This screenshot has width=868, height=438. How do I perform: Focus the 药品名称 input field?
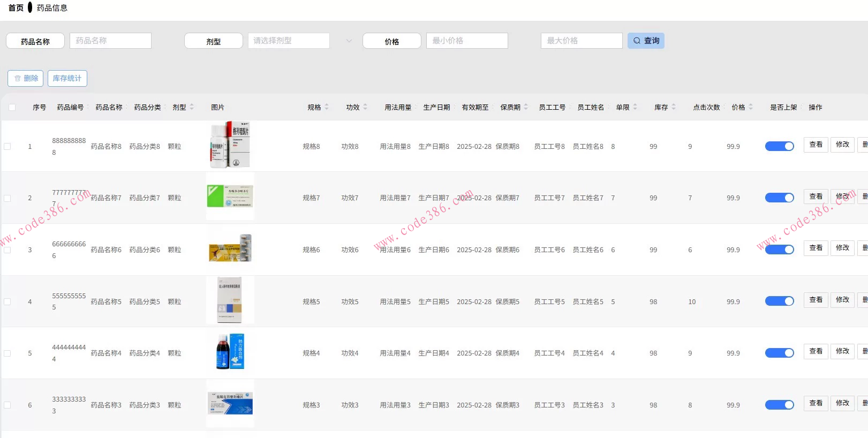[110, 41]
